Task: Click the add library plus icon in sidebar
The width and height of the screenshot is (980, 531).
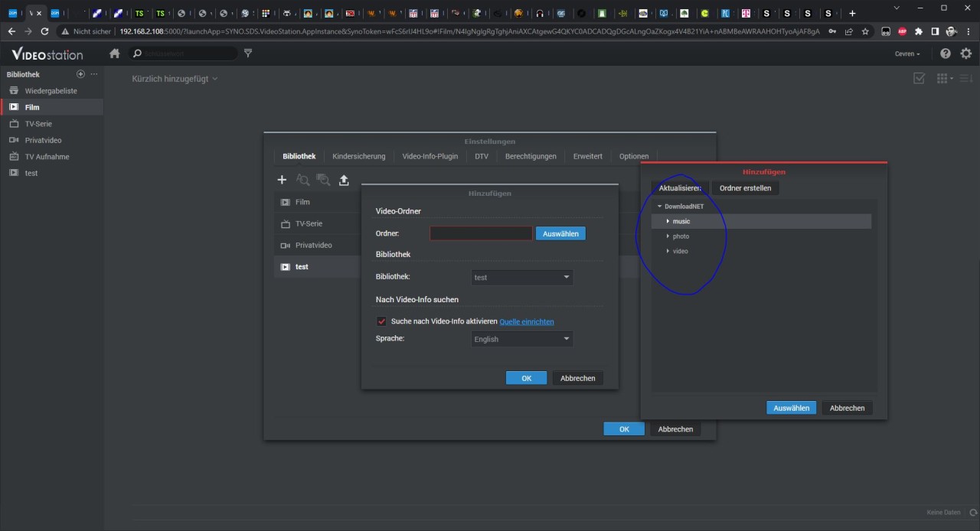Action: point(80,74)
